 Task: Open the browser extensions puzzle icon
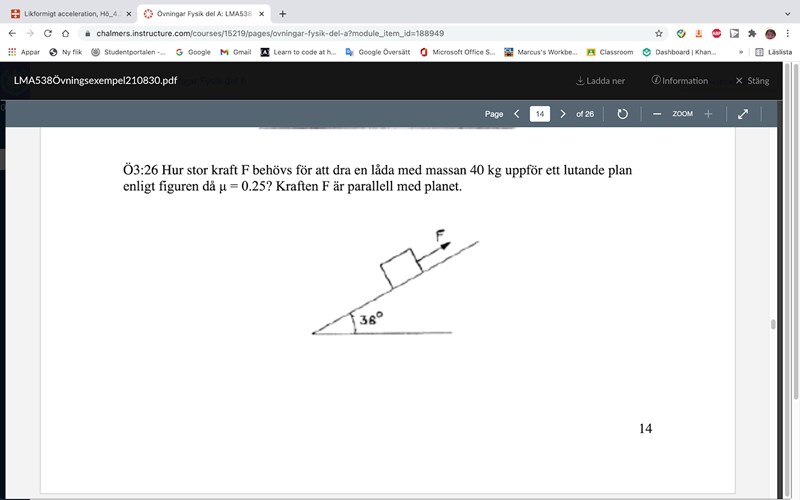(752, 33)
